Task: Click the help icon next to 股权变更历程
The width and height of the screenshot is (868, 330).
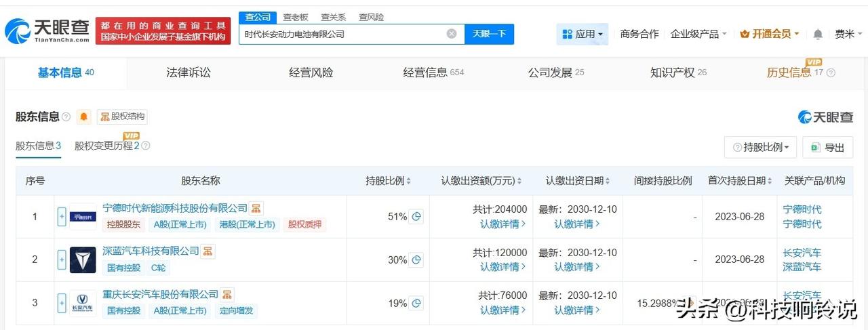Action: (145, 146)
